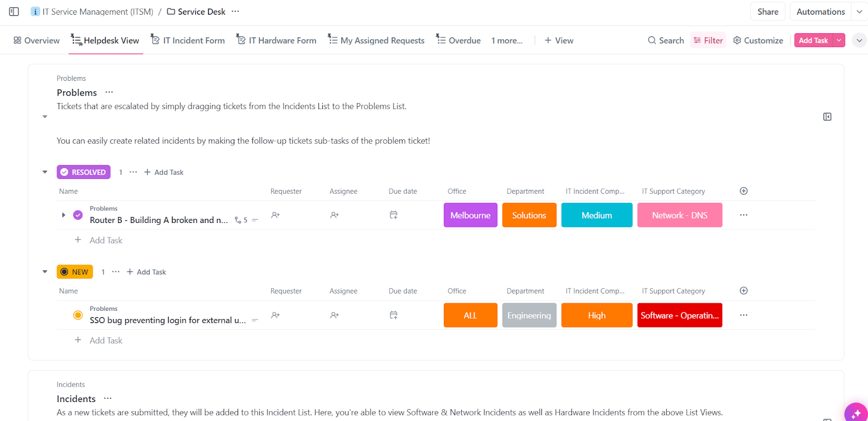This screenshot has width=868, height=421.
Task: Collapse the RESOLVED status group
Action: (45, 172)
